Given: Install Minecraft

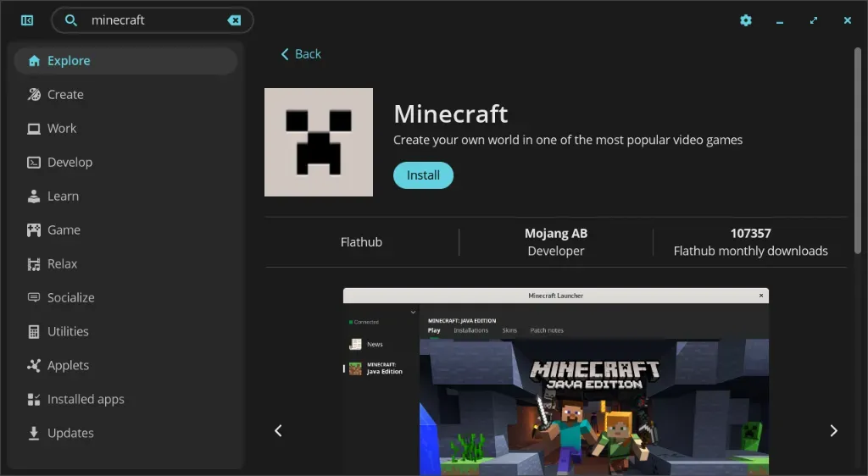Looking at the screenshot, I should pyautogui.click(x=424, y=175).
